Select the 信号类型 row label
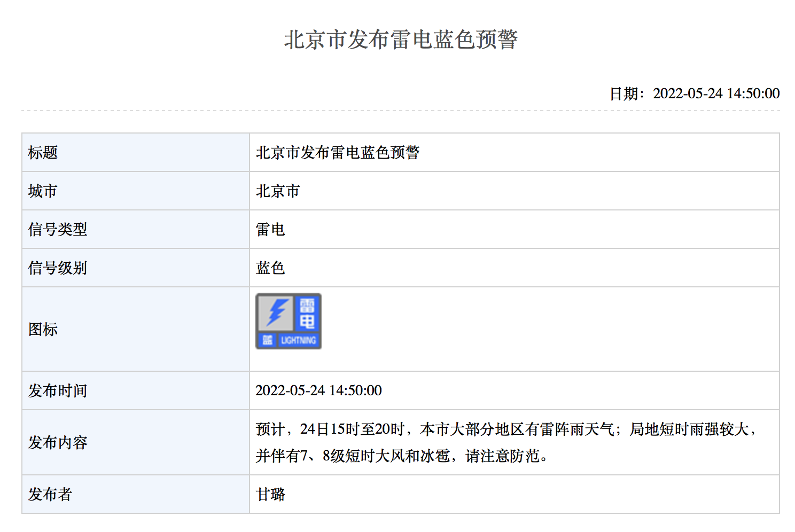 (x=58, y=230)
